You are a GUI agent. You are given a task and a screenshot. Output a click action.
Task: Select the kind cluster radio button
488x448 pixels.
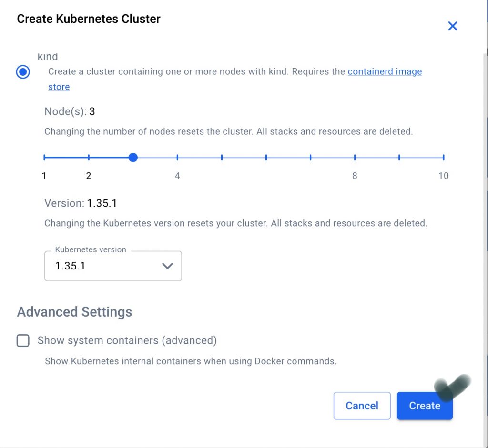(x=23, y=72)
